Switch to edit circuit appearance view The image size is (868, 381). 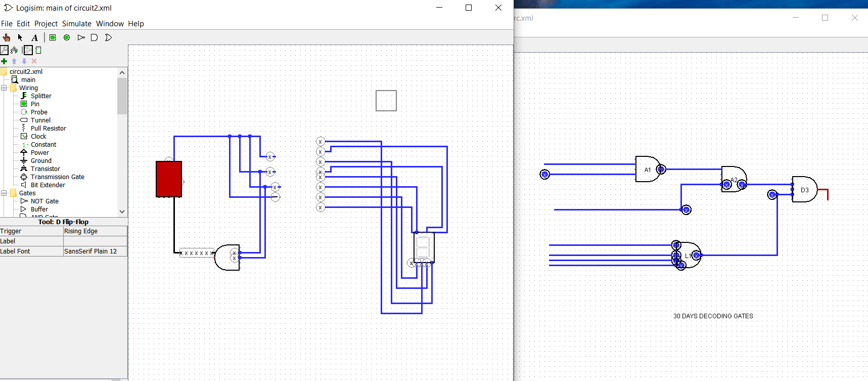(38, 50)
